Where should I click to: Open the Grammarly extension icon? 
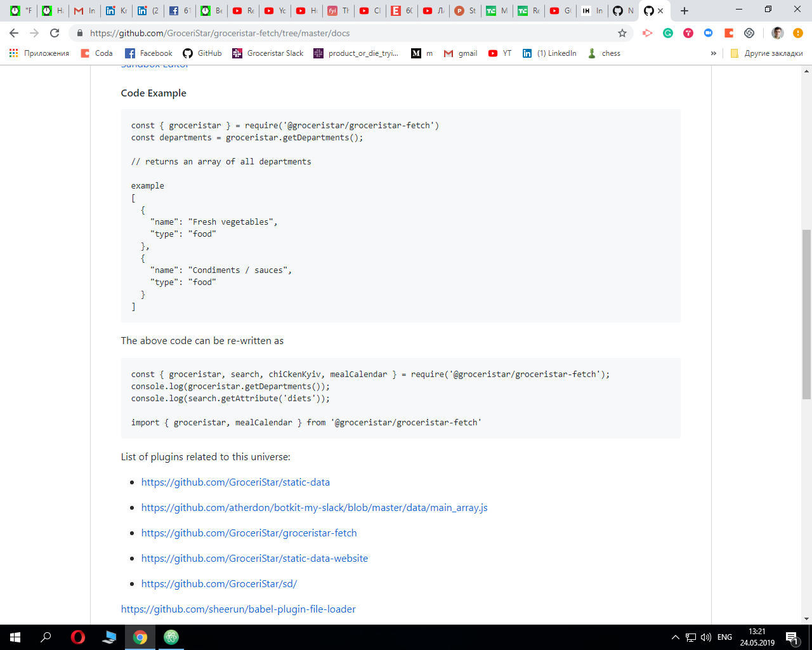[x=668, y=33]
